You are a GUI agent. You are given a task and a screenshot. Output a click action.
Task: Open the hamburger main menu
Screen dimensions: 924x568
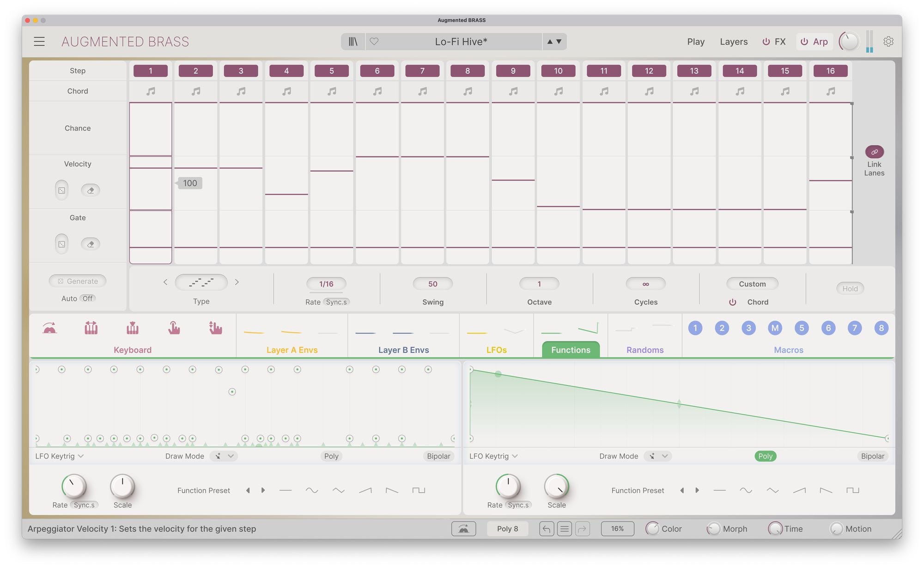[x=39, y=42]
